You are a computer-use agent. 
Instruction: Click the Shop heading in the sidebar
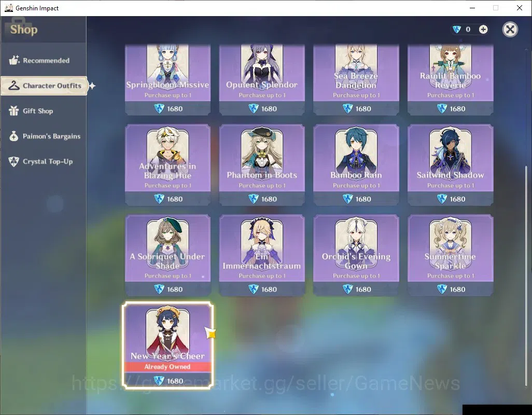24,30
